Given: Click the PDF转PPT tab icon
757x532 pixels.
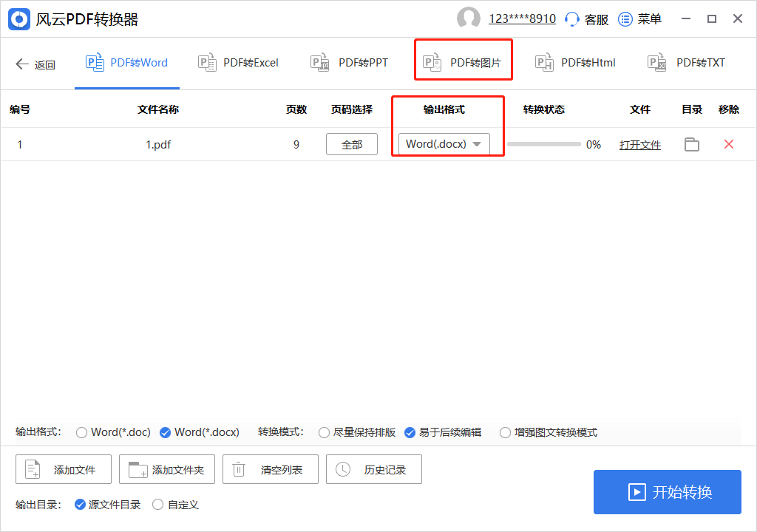Looking at the screenshot, I should [319, 62].
